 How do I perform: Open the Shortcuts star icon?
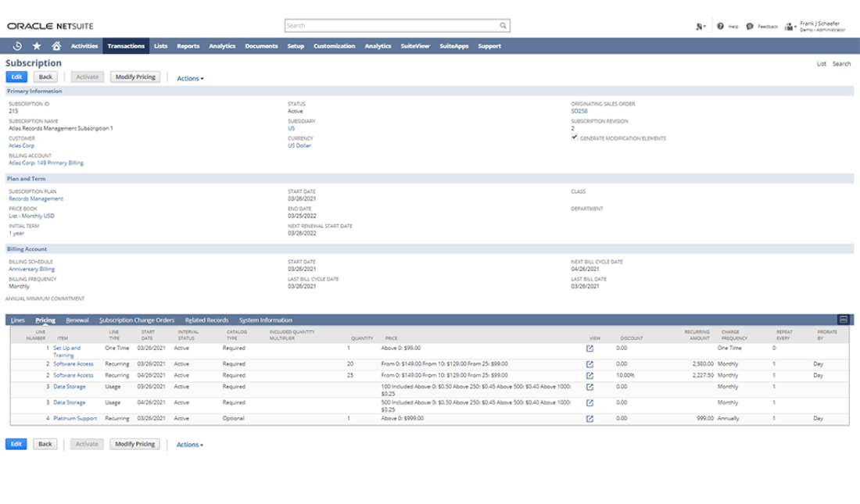tap(37, 46)
